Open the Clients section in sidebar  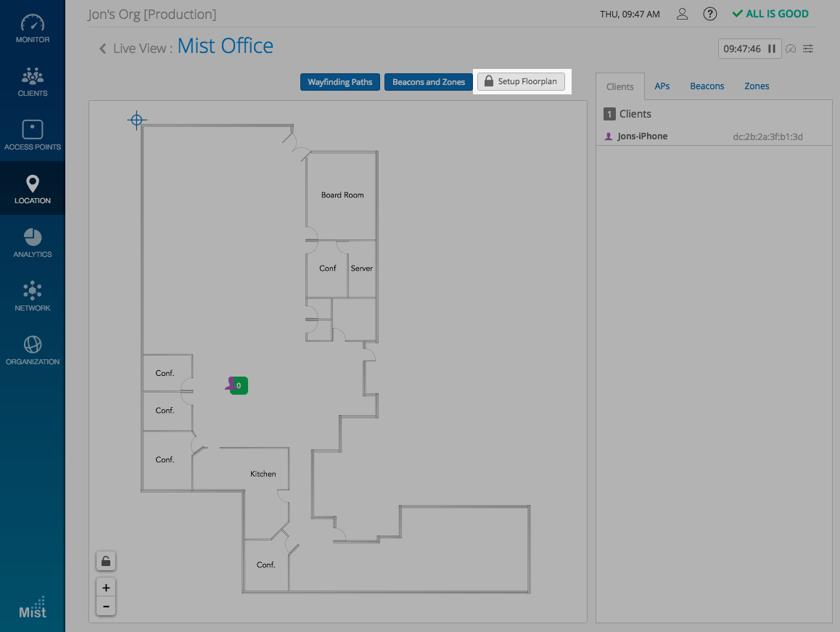(x=32, y=81)
